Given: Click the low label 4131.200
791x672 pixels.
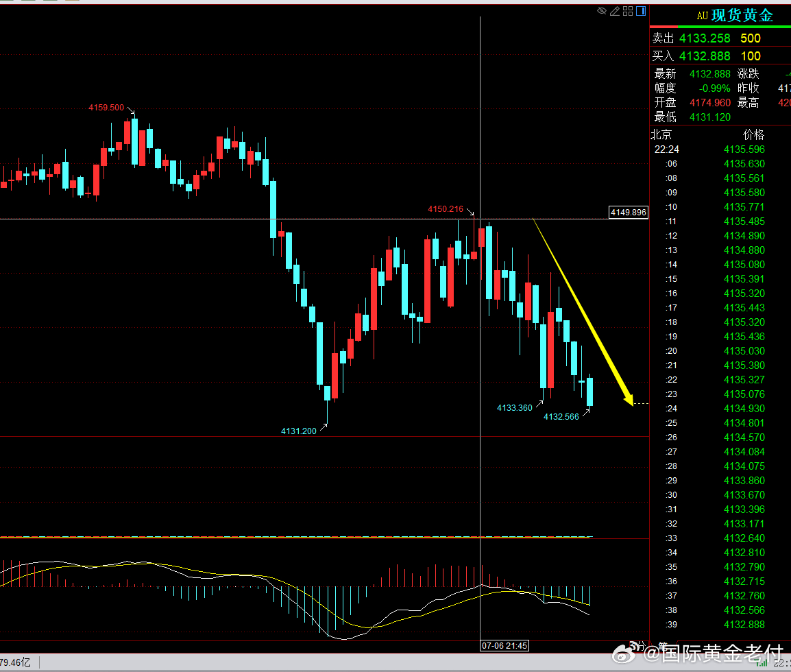Looking at the screenshot, I should point(299,431).
